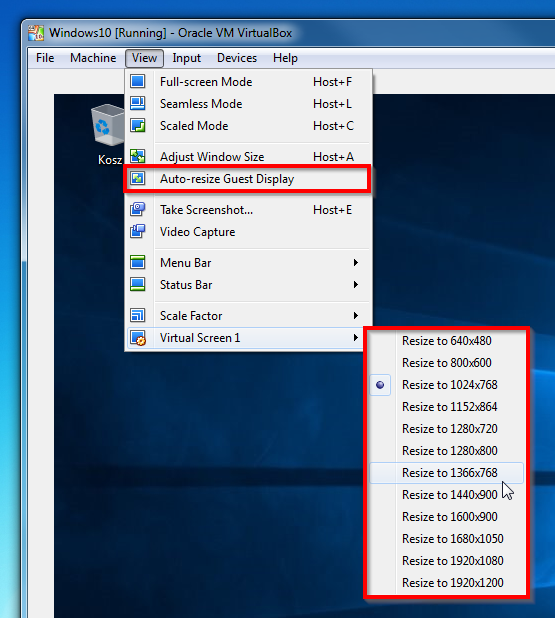Click the Adjust Window Size icon

138,156
